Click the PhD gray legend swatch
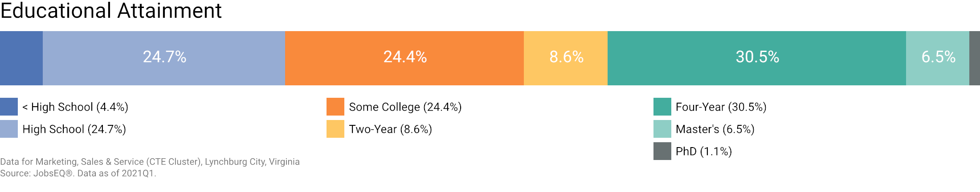Screen dimensions: 980x192 662,151
